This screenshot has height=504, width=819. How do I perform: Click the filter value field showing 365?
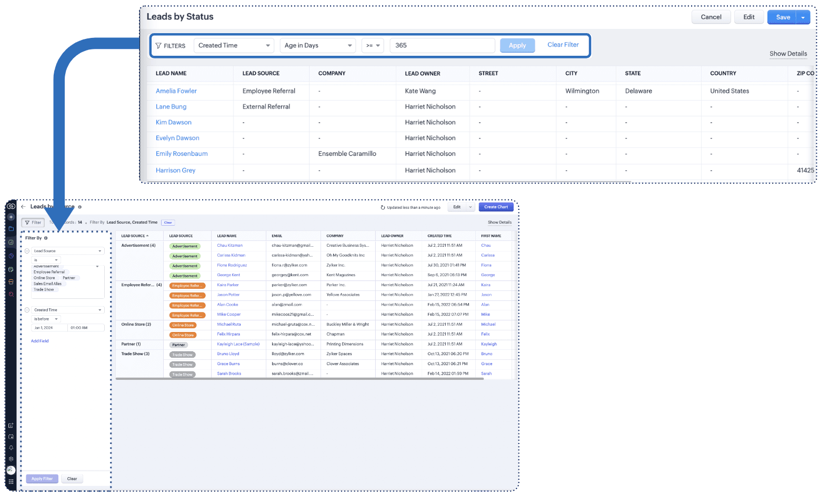tap(442, 46)
